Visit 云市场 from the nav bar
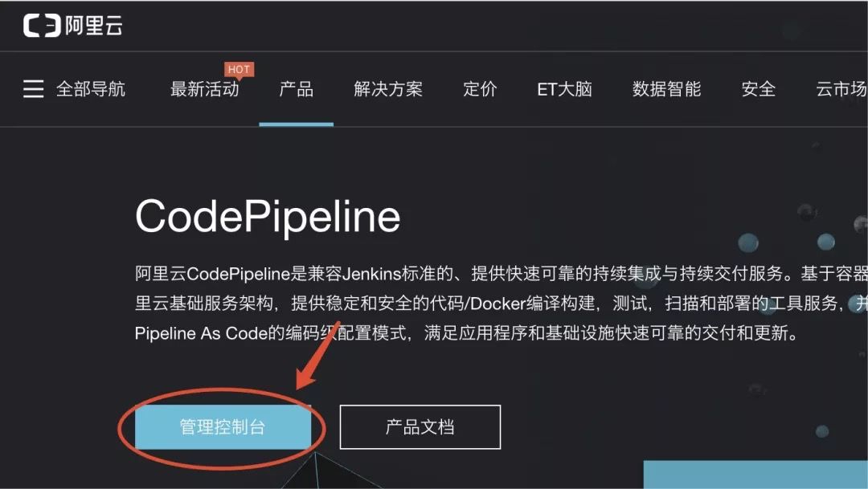This screenshot has height=489, width=868. 841,89
